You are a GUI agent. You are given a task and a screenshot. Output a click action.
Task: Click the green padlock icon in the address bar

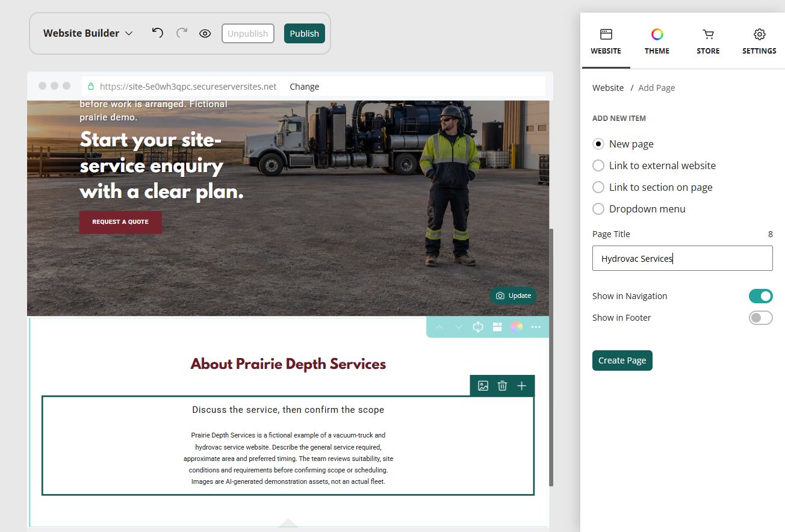pos(92,86)
